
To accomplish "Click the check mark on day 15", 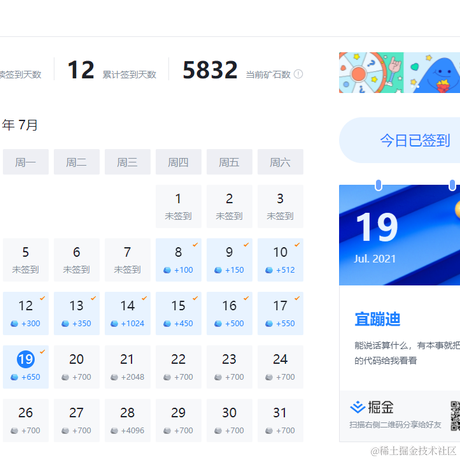I will (x=195, y=298).
